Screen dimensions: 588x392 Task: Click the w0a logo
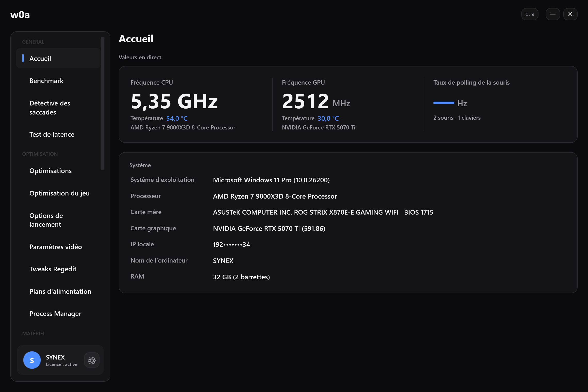click(20, 15)
